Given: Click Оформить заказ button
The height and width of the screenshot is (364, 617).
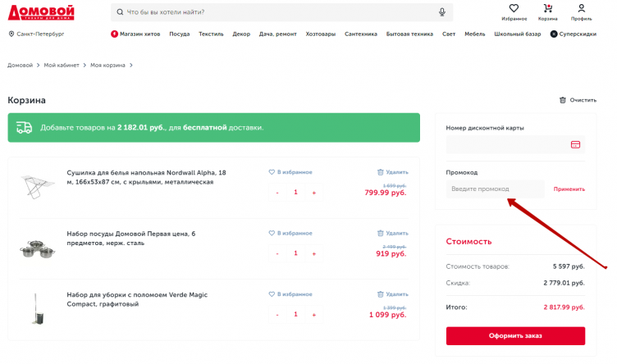Looking at the screenshot, I should click(515, 335).
